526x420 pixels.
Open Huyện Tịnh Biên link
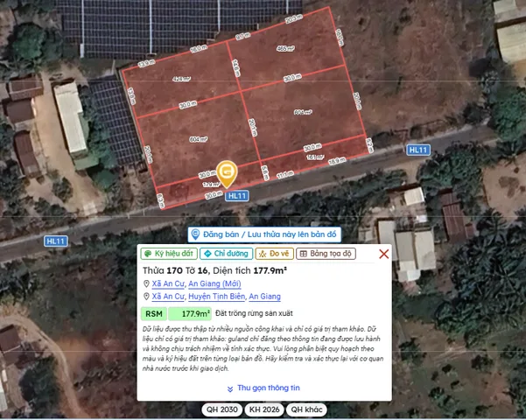pos(216,297)
